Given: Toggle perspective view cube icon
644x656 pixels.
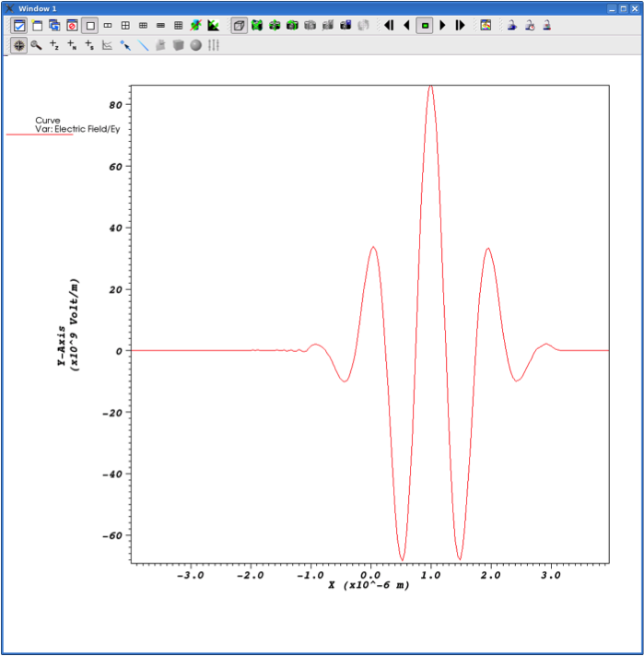Looking at the screenshot, I should pyautogui.click(x=240, y=26).
